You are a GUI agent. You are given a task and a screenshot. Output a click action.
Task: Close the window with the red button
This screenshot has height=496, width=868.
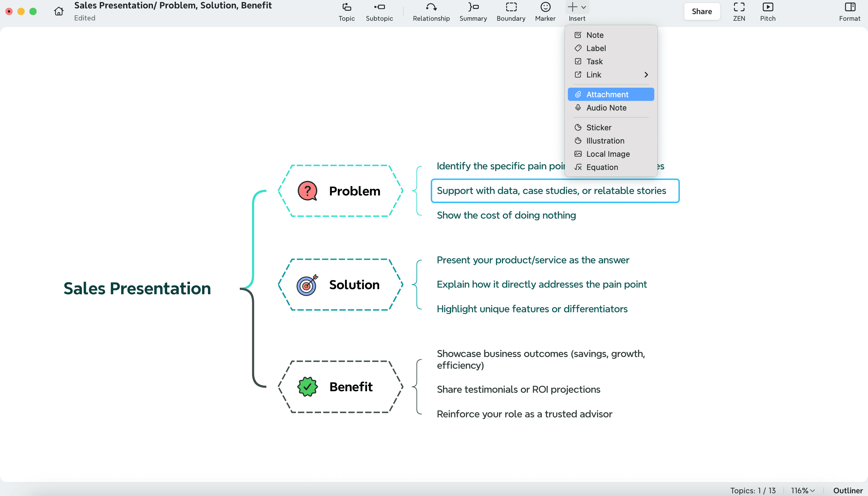tap(9, 12)
